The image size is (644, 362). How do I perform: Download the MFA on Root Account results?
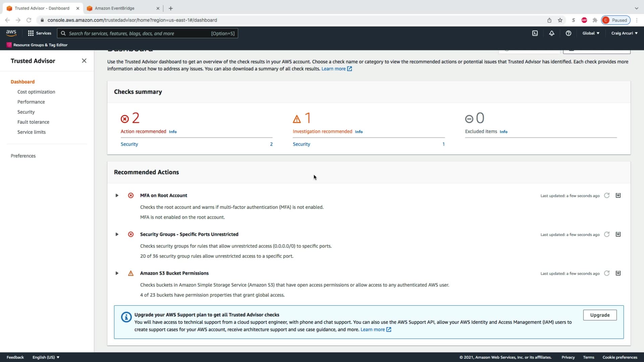coord(618,195)
